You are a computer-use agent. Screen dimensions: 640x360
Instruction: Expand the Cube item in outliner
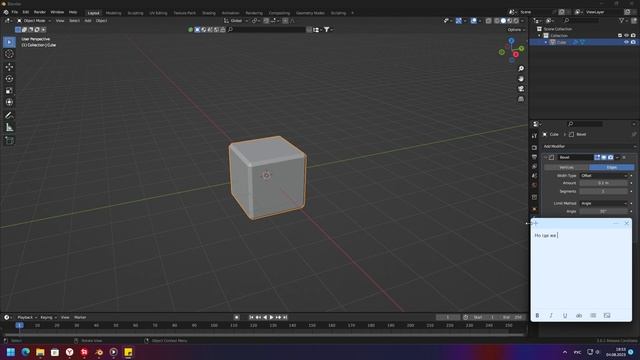[x=546, y=42]
